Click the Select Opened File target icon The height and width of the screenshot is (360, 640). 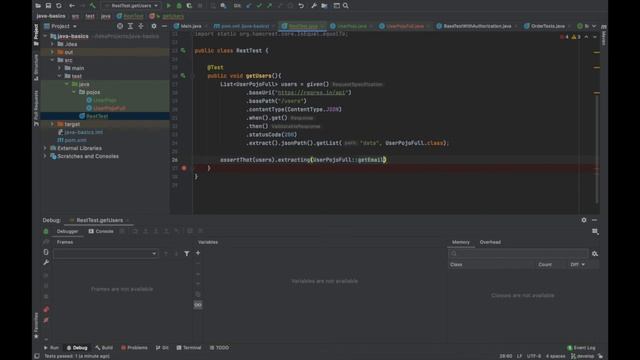(120, 26)
